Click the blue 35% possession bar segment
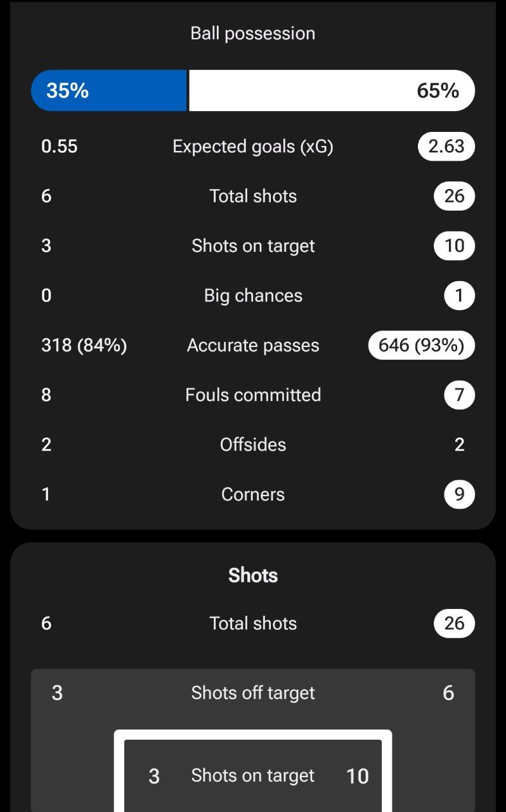The width and height of the screenshot is (506, 812). [x=109, y=91]
